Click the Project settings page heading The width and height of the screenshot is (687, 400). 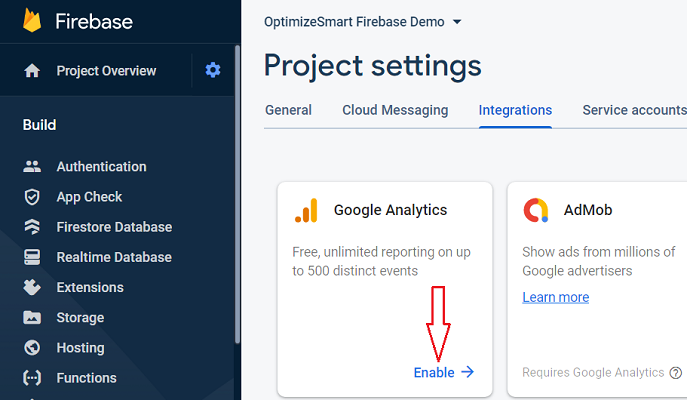(x=372, y=66)
